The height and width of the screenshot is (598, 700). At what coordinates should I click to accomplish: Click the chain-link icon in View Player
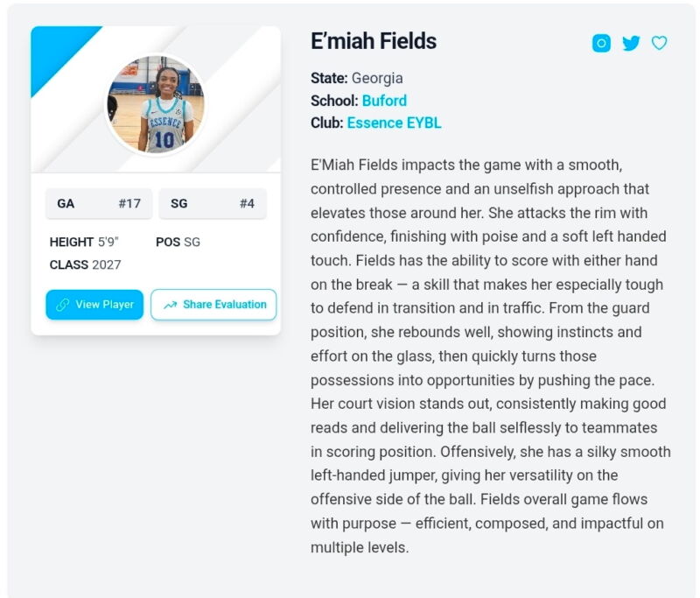[x=62, y=305]
